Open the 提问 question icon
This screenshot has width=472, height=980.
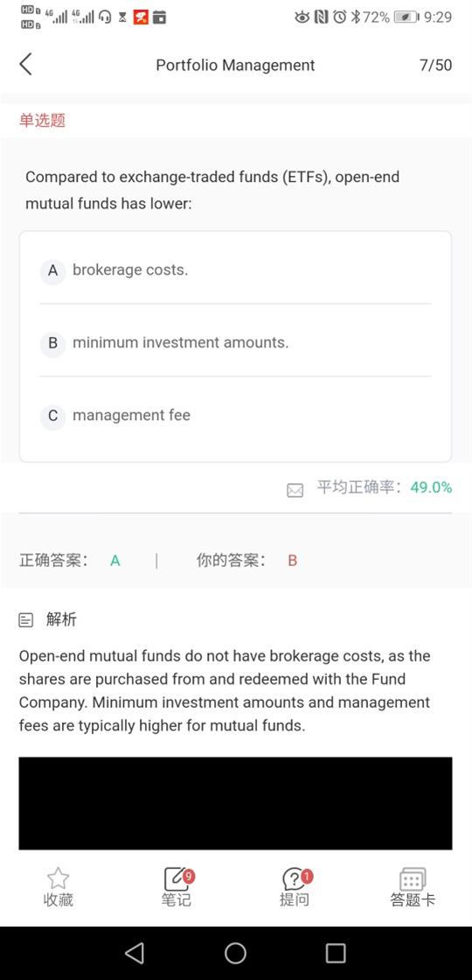[x=294, y=878]
